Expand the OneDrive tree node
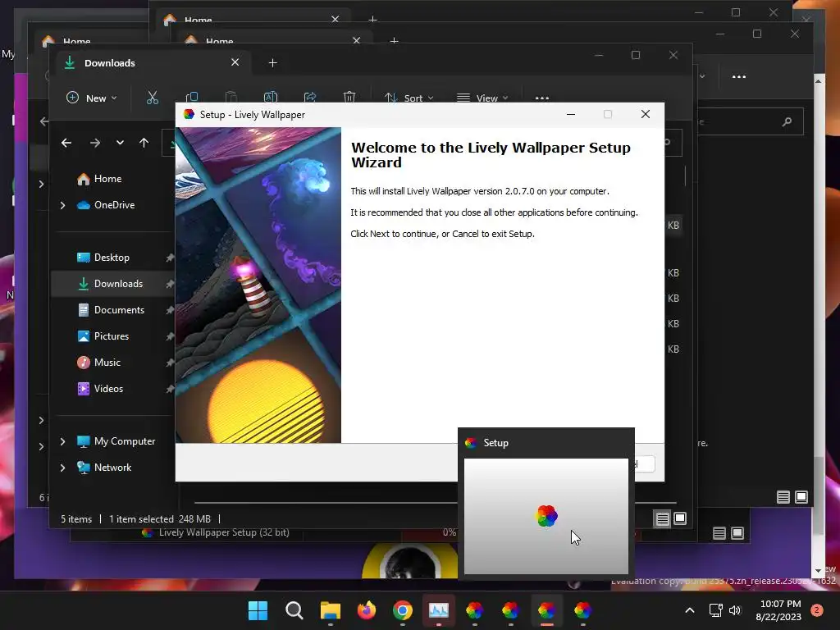This screenshot has height=630, width=840. [x=62, y=205]
